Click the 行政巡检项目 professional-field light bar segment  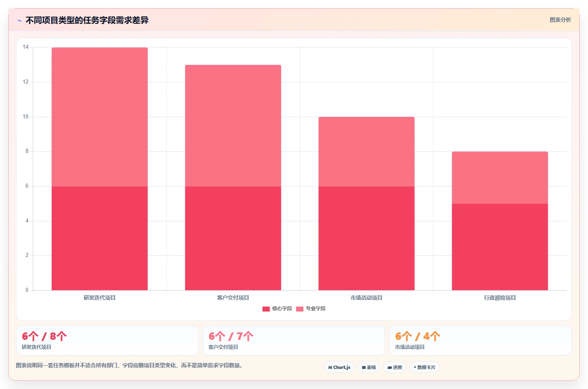tap(500, 177)
